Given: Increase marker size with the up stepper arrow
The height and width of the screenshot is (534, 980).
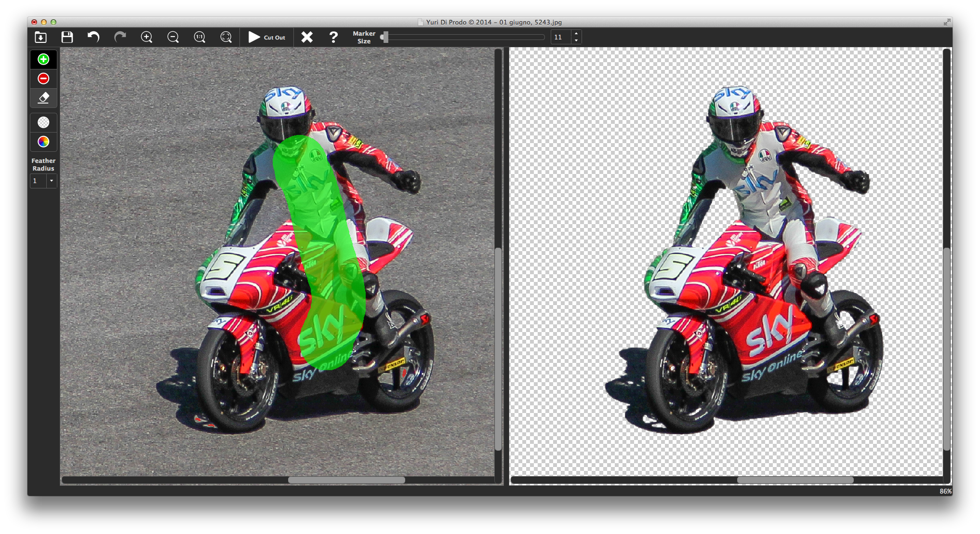Looking at the screenshot, I should (x=576, y=33).
